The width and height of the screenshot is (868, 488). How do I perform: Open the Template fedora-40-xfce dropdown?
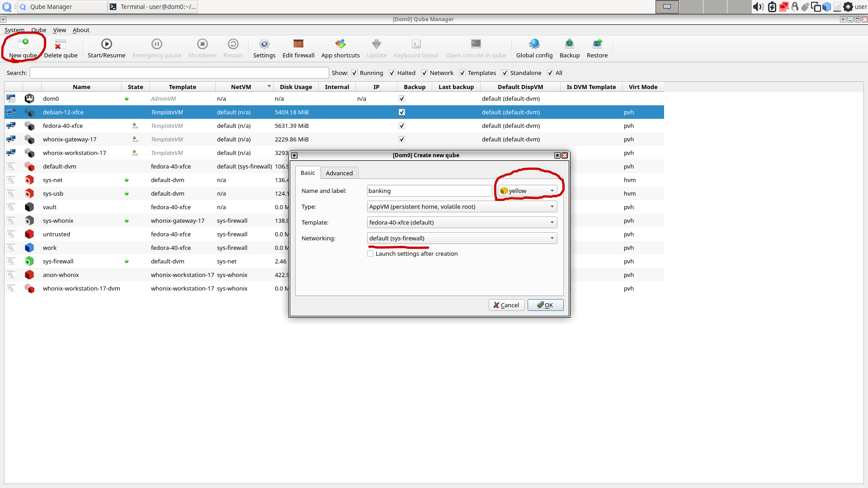point(462,222)
